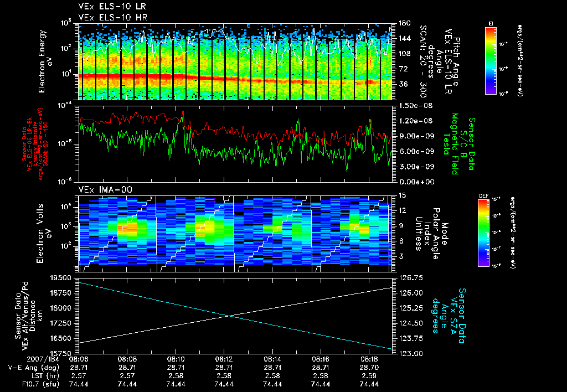Click the '15750' altitude tick label
Image resolution: width=567 pixels, height=392 pixels.
coord(61,354)
